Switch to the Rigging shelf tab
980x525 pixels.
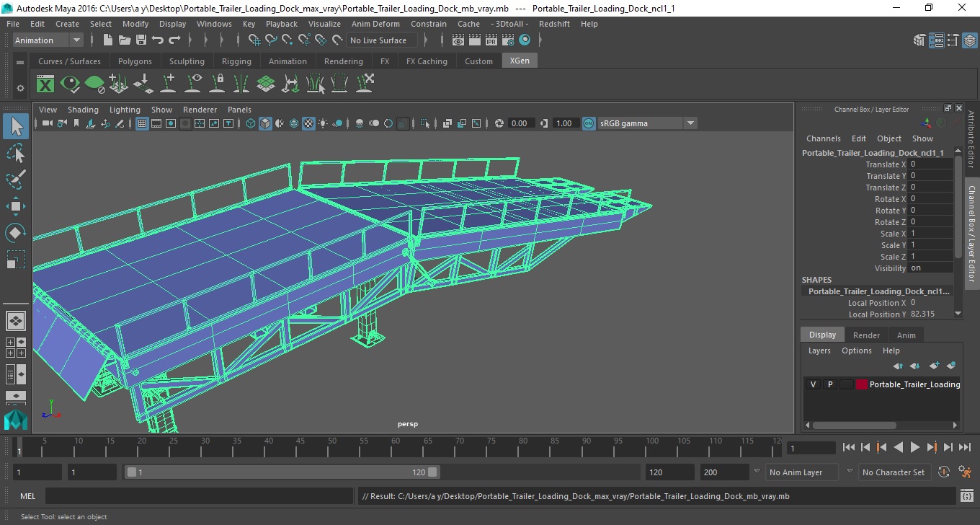tap(236, 61)
